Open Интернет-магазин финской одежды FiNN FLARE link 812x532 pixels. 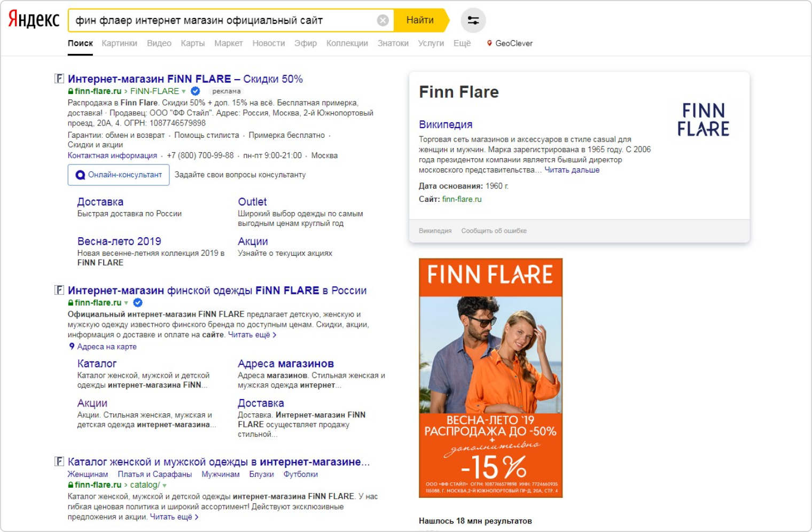point(217,291)
